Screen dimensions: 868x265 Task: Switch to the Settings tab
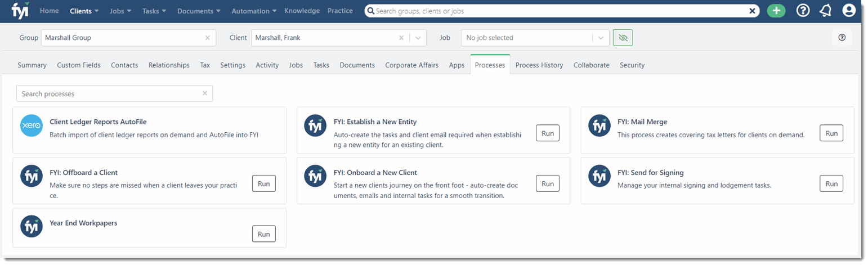(232, 65)
